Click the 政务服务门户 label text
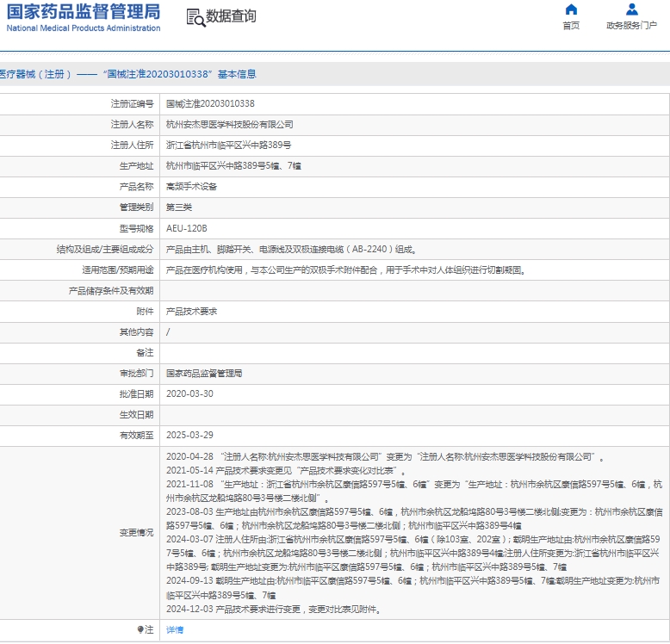The width and height of the screenshot is (670, 644). tap(631, 26)
